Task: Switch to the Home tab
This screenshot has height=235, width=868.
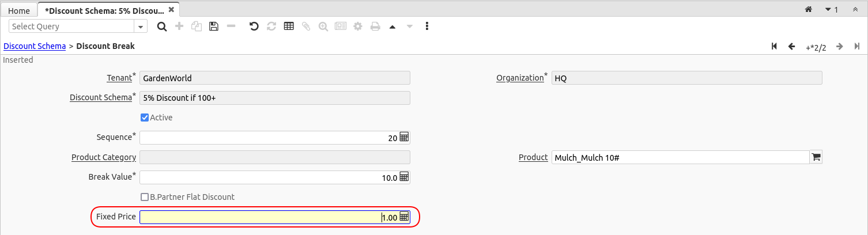Action: pyautogui.click(x=19, y=10)
